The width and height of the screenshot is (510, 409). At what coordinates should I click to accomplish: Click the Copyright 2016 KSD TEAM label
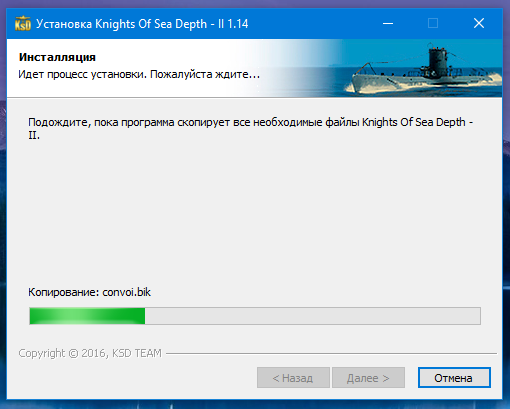pyautogui.click(x=90, y=353)
